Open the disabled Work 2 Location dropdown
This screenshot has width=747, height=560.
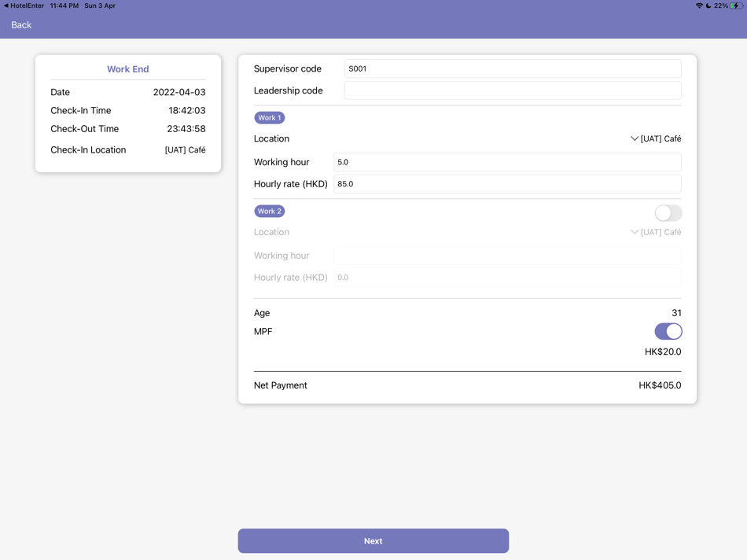[x=656, y=232]
